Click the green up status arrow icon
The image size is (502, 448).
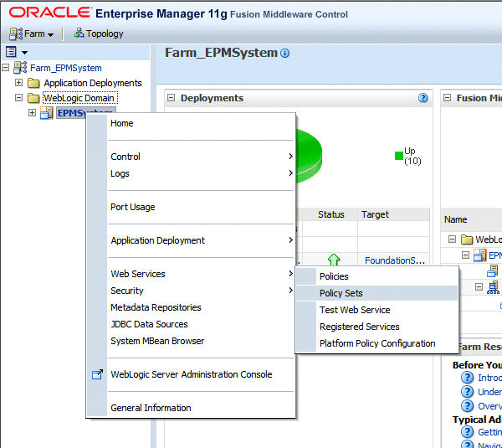[x=334, y=260]
